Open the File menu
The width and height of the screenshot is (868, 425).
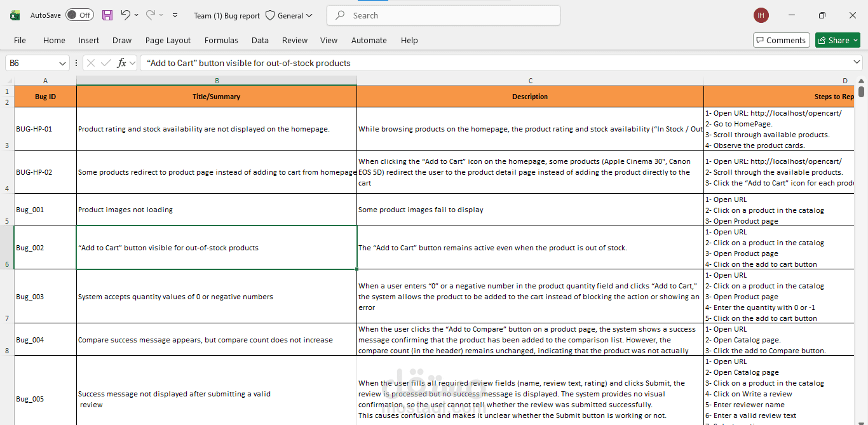point(20,40)
